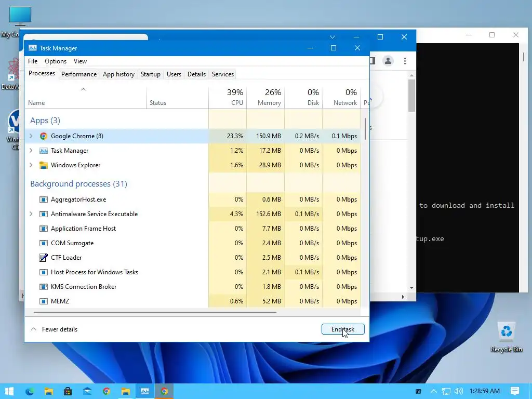Viewport: 532px width, 399px height.
Task: Click the MEMZ process icon
Action: pyautogui.click(x=44, y=301)
